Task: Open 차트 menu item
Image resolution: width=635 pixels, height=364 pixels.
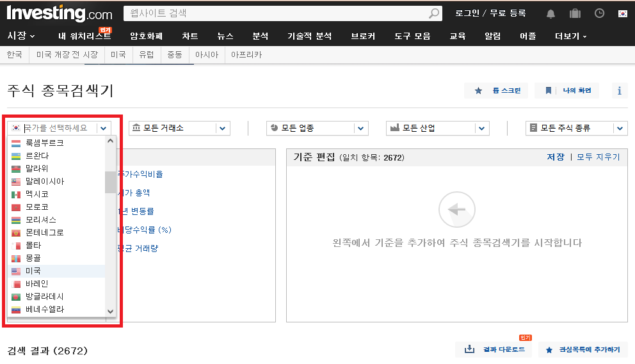Action: (190, 36)
